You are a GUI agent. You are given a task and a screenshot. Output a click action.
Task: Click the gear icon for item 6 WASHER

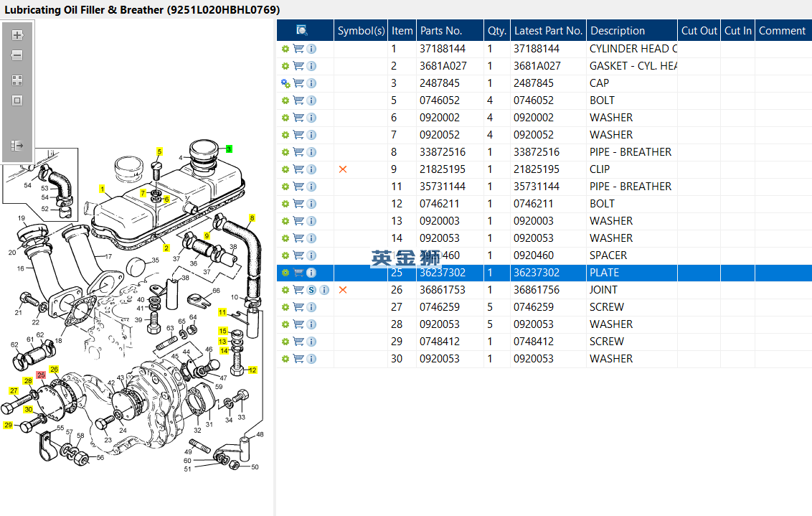tap(285, 118)
